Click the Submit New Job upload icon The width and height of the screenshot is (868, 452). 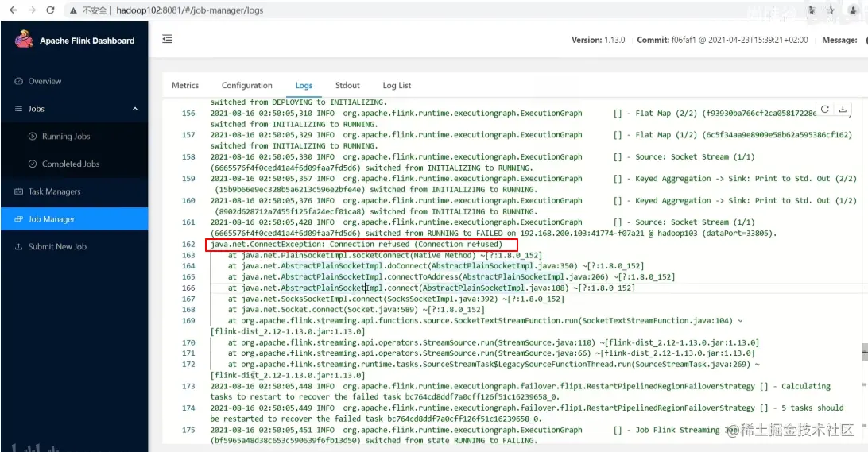pos(19,247)
